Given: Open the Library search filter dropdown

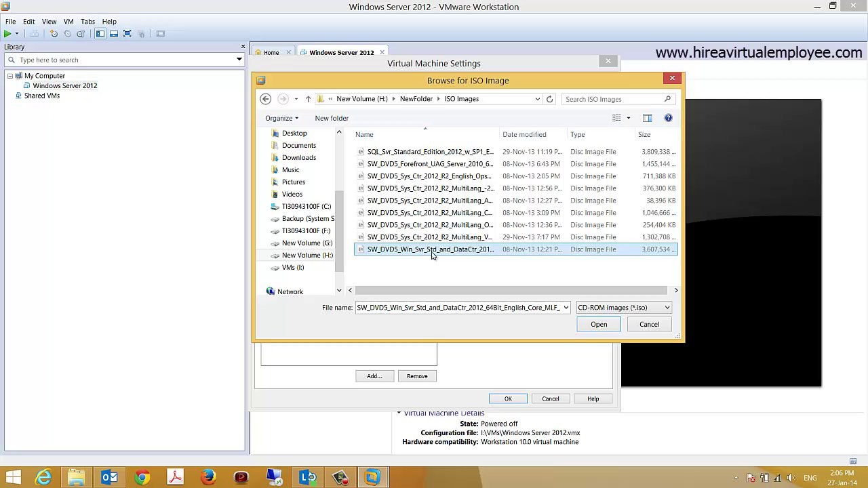Looking at the screenshot, I should pyautogui.click(x=239, y=60).
